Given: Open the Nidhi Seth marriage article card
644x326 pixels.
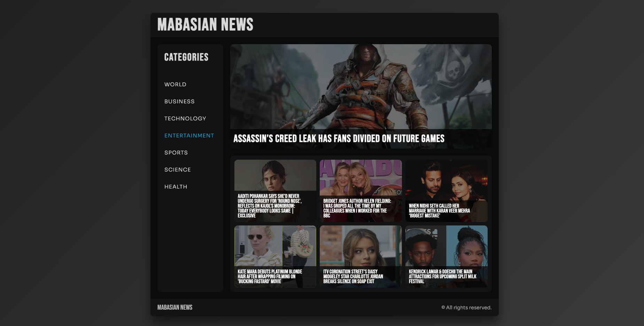Looking at the screenshot, I should tap(446, 191).
